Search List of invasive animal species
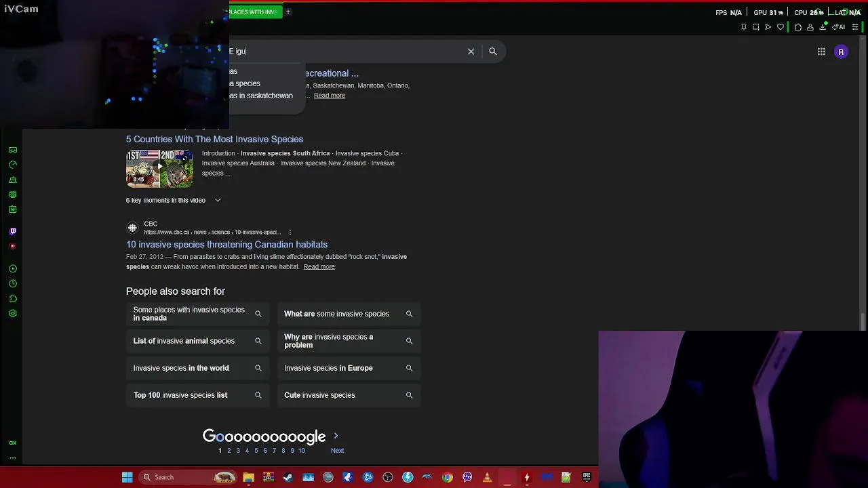The image size is (868, 488). tap(197, 341)
